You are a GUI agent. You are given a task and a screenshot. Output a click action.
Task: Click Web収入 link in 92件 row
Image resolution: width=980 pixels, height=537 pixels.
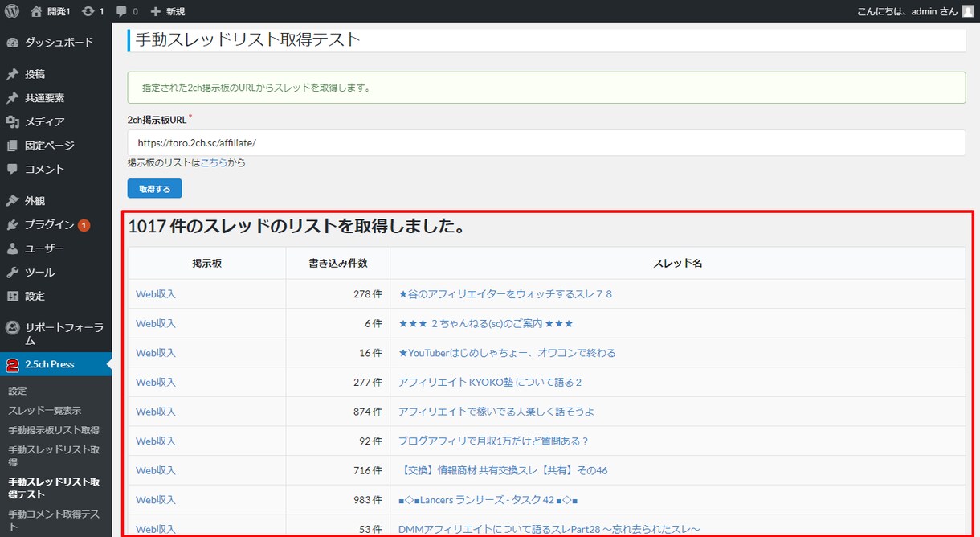(x=156, y=441)
